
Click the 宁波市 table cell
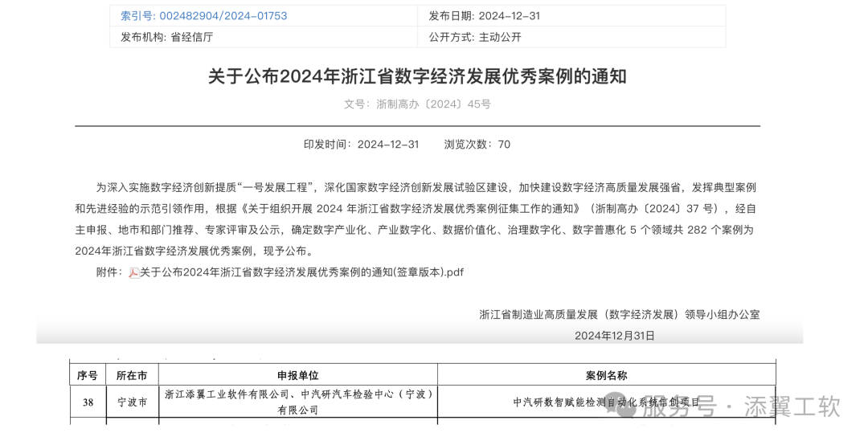pos(132,402)
